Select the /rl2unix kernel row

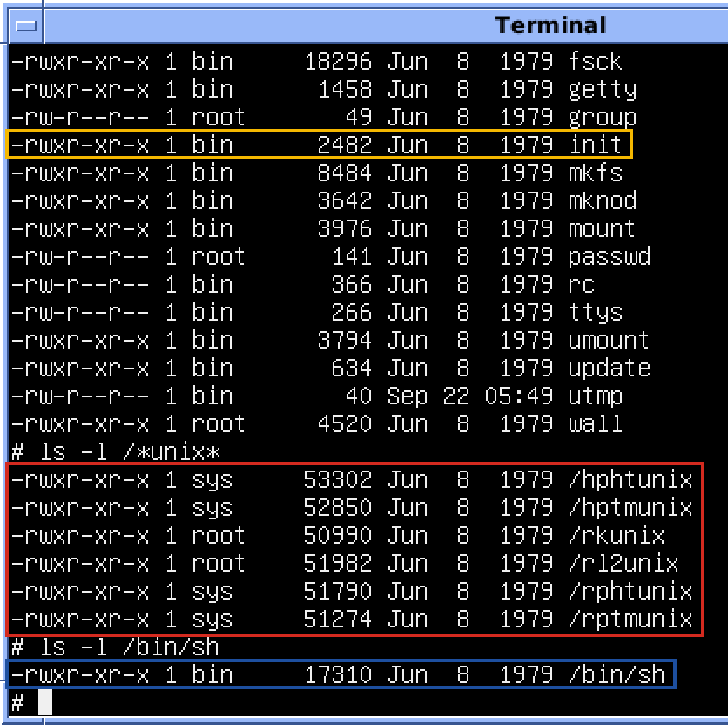click(345, 564)
